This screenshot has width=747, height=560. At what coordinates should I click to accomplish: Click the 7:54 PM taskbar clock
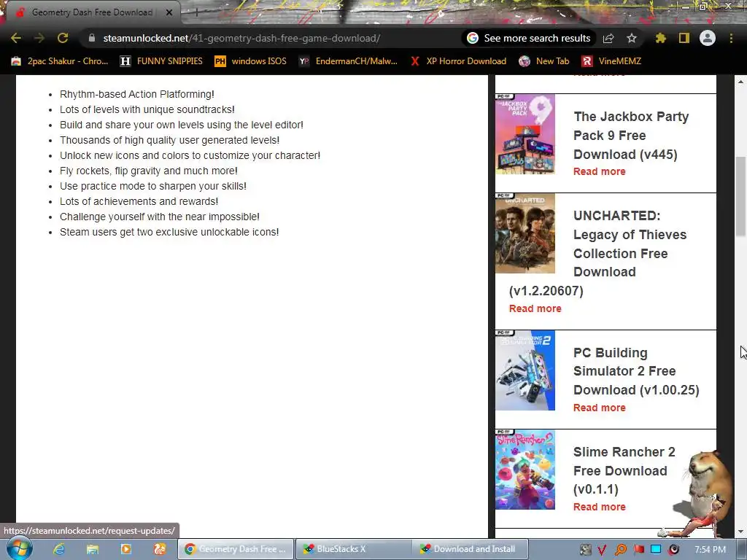pos(710,550)
